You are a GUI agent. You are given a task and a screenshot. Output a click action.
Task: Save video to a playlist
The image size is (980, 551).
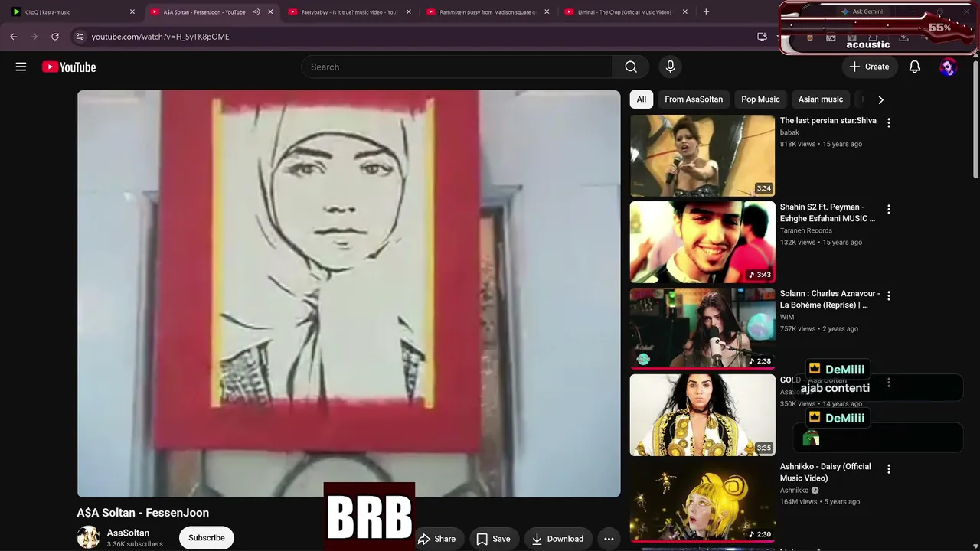[x=494, y=539]
